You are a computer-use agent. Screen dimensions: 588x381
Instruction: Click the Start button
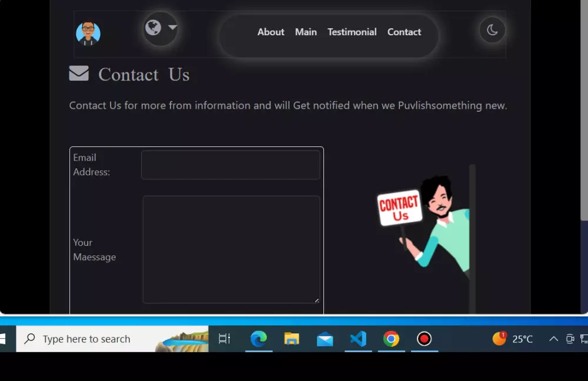click(3, 339)
